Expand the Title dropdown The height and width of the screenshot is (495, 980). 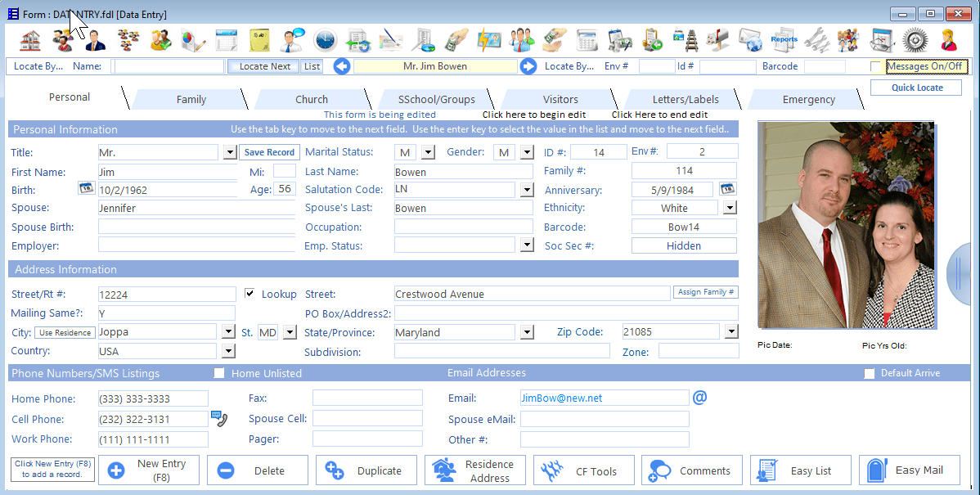point(230,152)
